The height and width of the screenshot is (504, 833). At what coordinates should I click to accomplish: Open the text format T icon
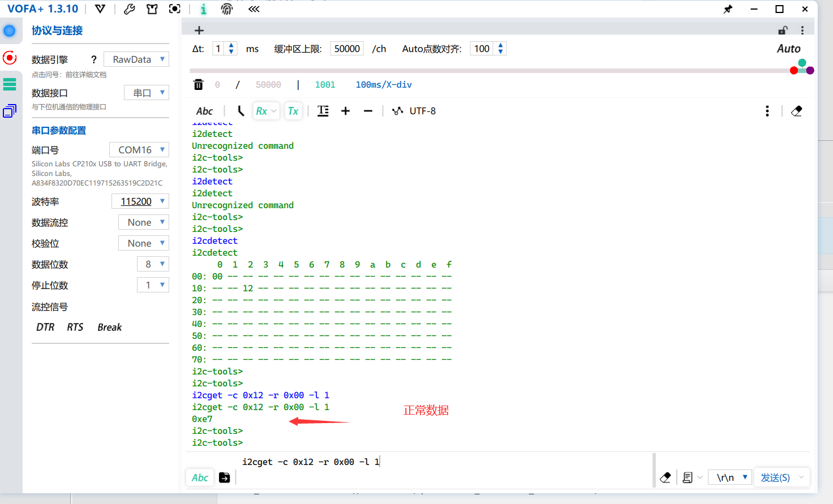pyautogui.click(x=323, y=111)
